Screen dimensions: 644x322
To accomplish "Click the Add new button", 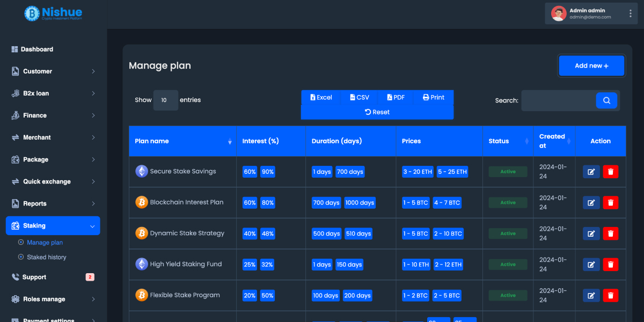I will (591, 66).
